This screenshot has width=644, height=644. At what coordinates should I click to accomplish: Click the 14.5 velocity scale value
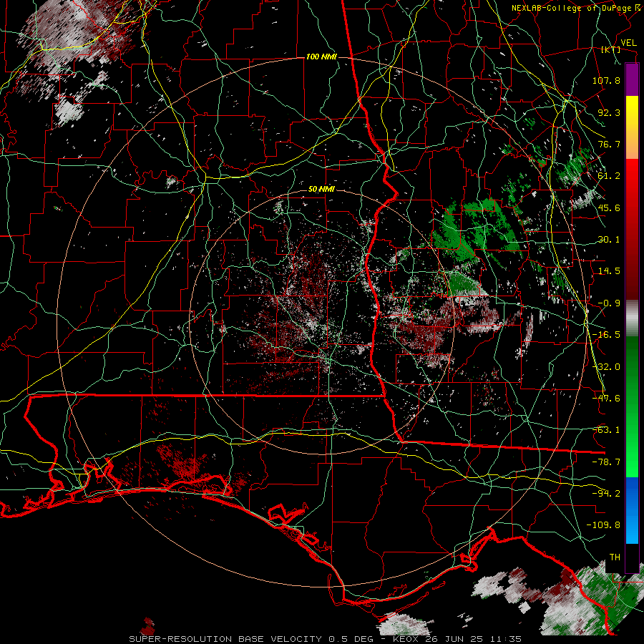[609, 271]
